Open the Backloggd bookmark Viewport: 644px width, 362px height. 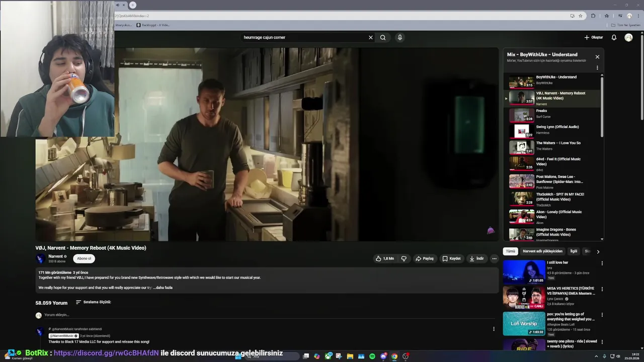point(153,25)
